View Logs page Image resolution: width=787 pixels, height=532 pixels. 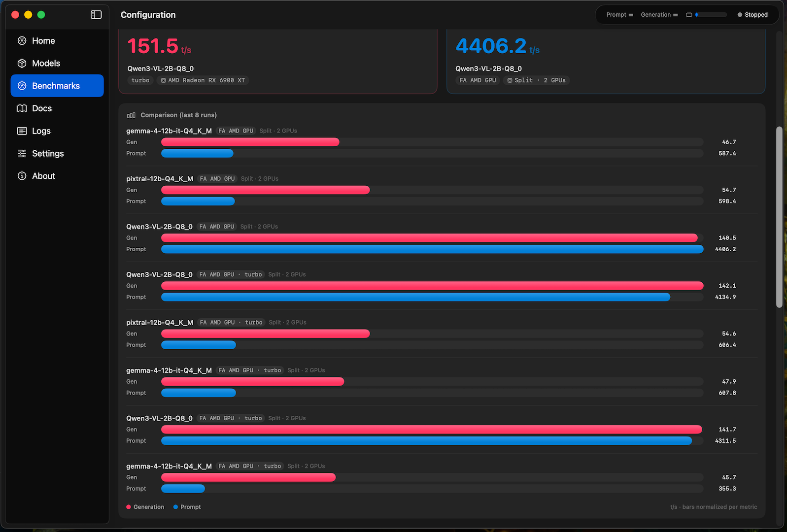coord(57,131)
